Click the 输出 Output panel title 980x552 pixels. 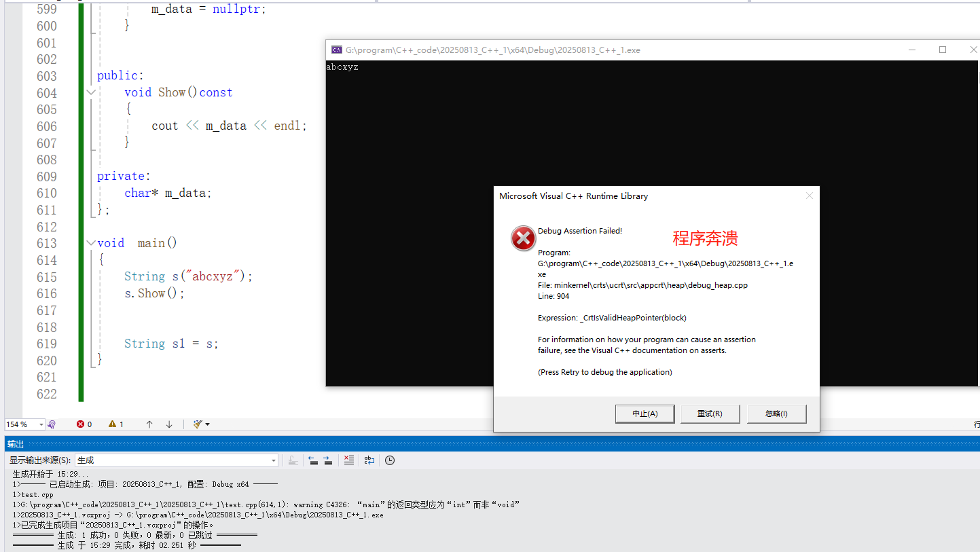(15, 444)
